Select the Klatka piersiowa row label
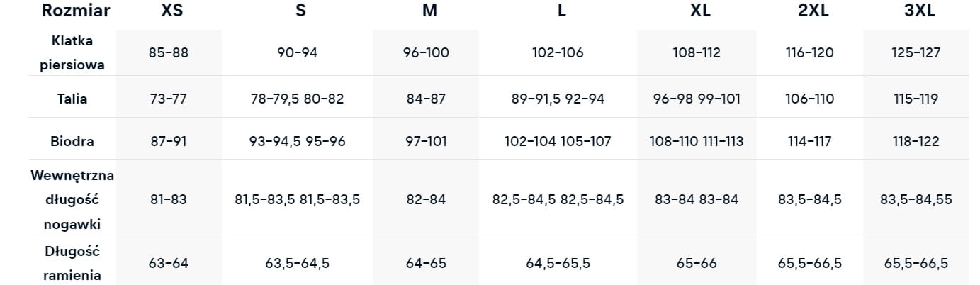The width and height of the screenshot is (980, 285). [72, 52]
